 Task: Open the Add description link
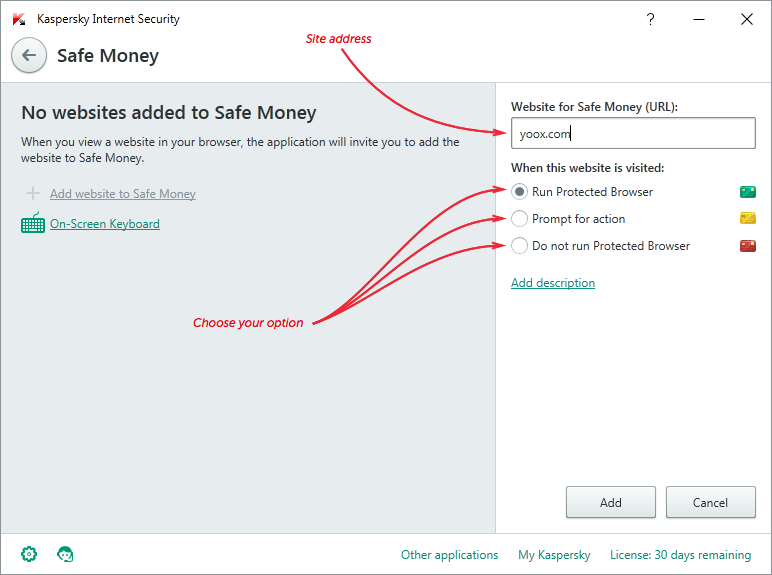(553, 283)
